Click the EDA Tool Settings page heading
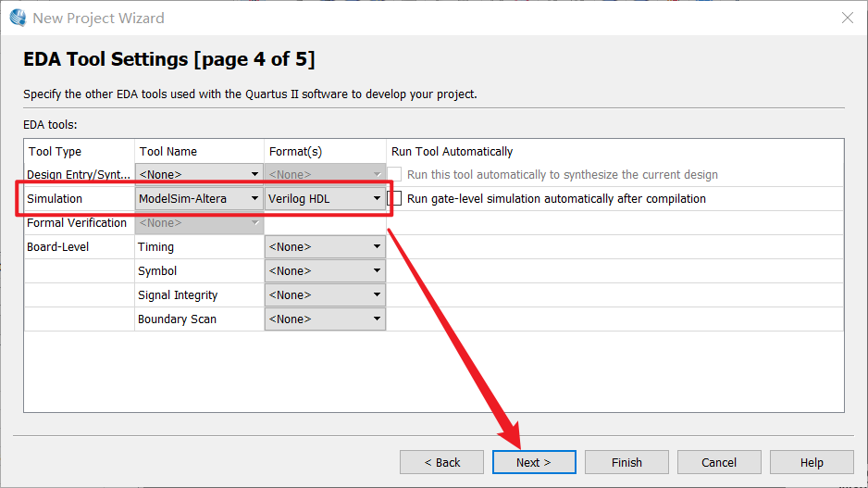Screen dimensions: 868x488 tap(168, 58)
